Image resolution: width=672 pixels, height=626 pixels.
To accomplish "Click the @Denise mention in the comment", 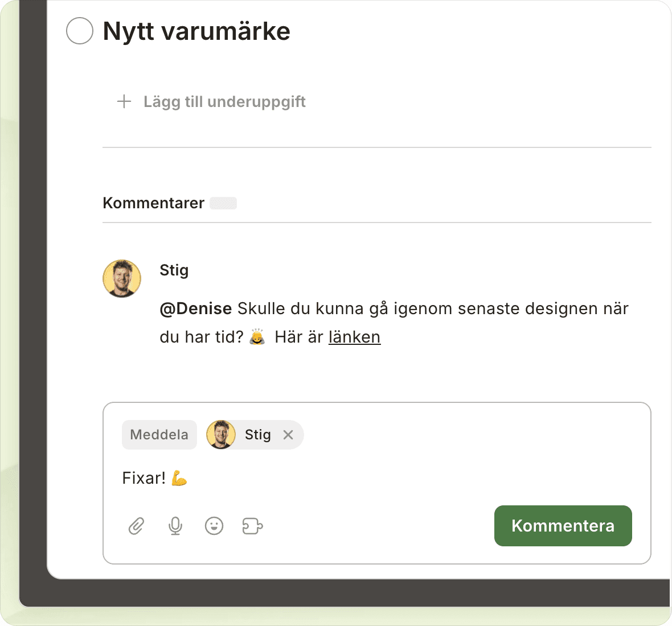I will (195, 308).
